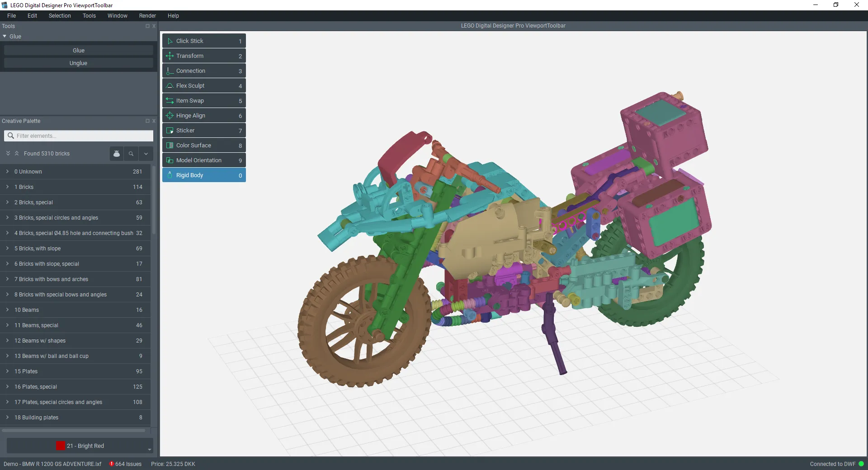Click the palette horizontal scrollbar
The image size is (868, 470).
(74, 430)
